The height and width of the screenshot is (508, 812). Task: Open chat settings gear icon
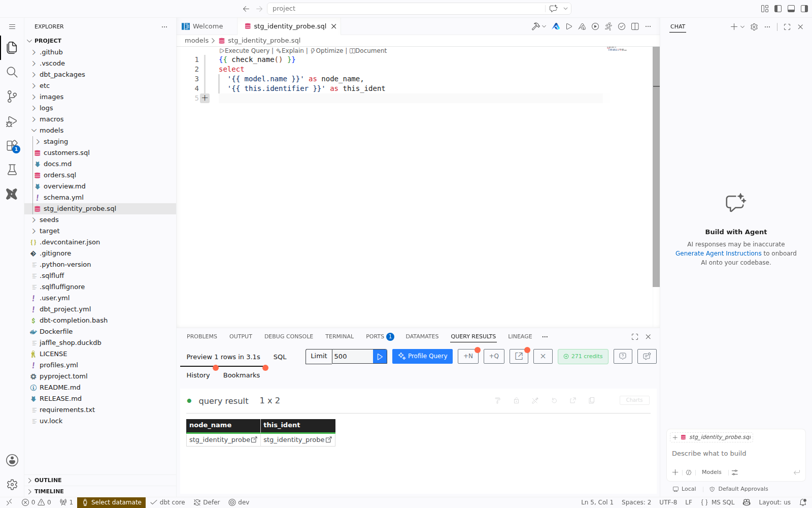(754, 27)
